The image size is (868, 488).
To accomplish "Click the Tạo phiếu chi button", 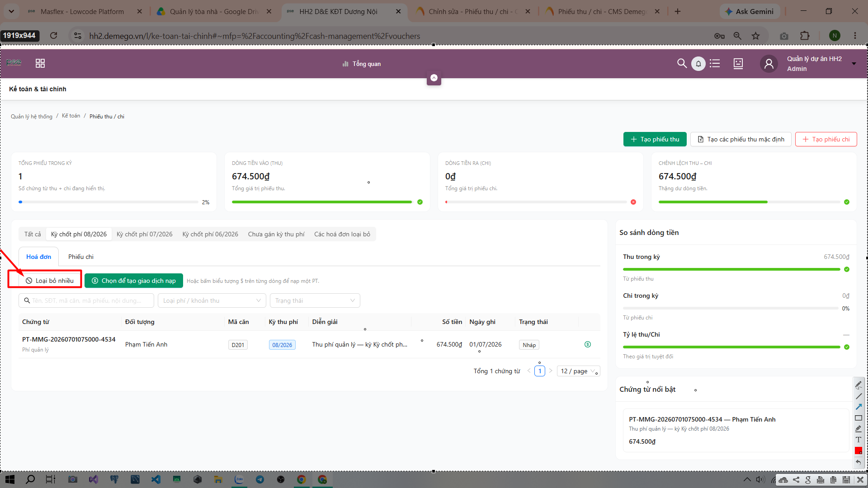I will [826, 139].
